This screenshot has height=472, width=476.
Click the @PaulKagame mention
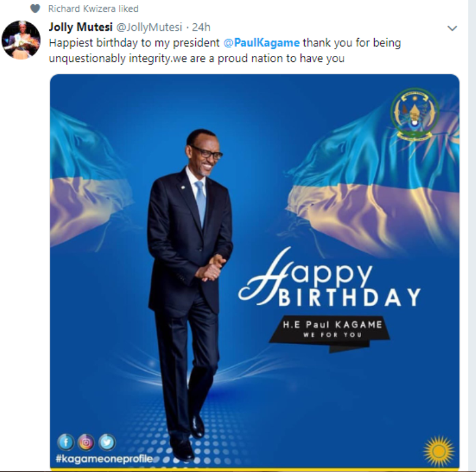262,43
